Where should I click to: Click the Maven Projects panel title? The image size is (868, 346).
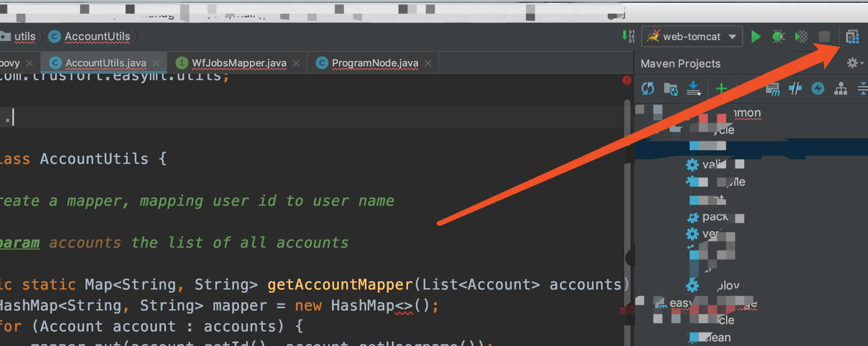point(681,64)
